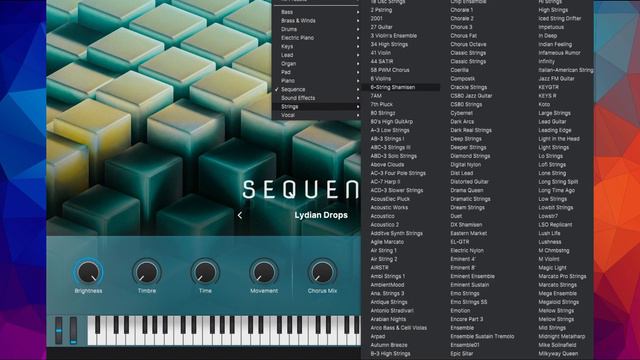This screenshot has width=640, height=360.
Task: Select the AC-3 Four Pole Strings preset
Action: [398, 173]
